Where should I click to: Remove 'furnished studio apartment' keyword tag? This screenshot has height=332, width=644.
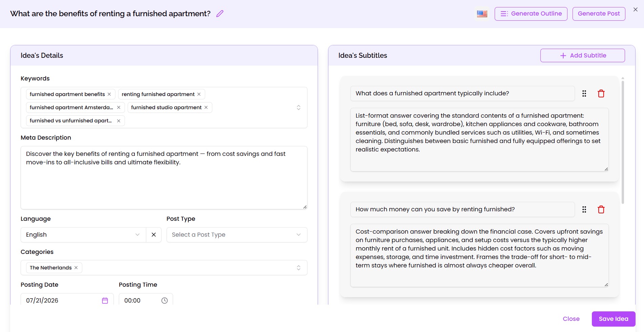pyautogui.click(x=206, y=108)
